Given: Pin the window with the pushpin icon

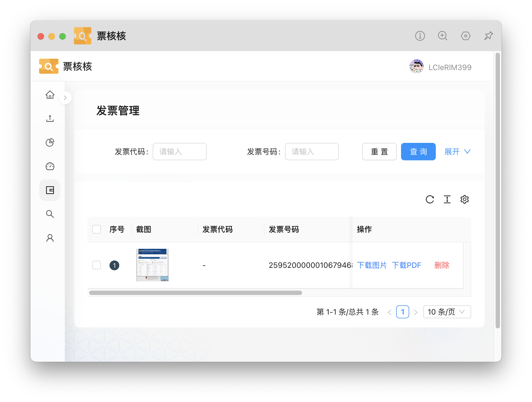Looking at the screenshot, I should pyautogui.click(x=489, y=36).
